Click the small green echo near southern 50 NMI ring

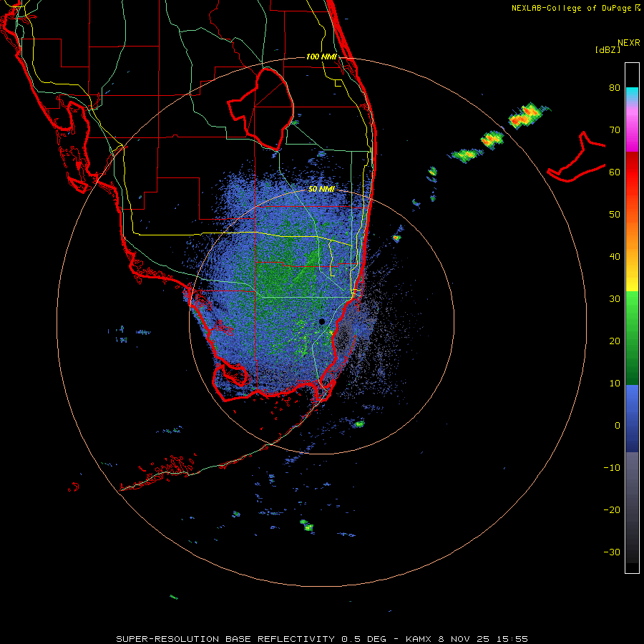(359, 424)
